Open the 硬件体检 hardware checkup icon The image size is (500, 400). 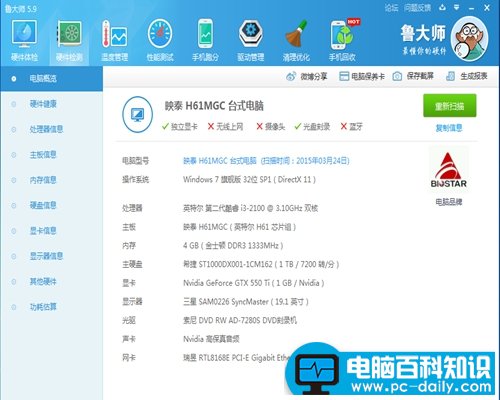point(24,40)
